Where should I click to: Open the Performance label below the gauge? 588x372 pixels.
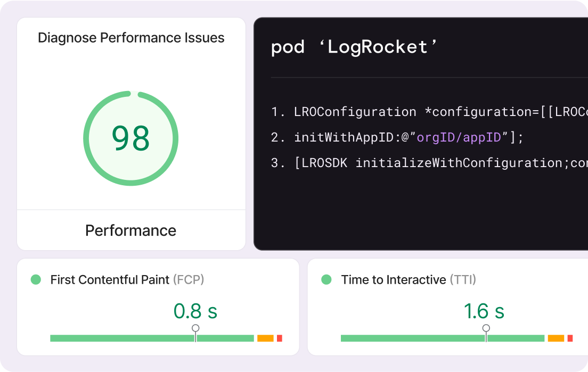[x=130, y=230]
